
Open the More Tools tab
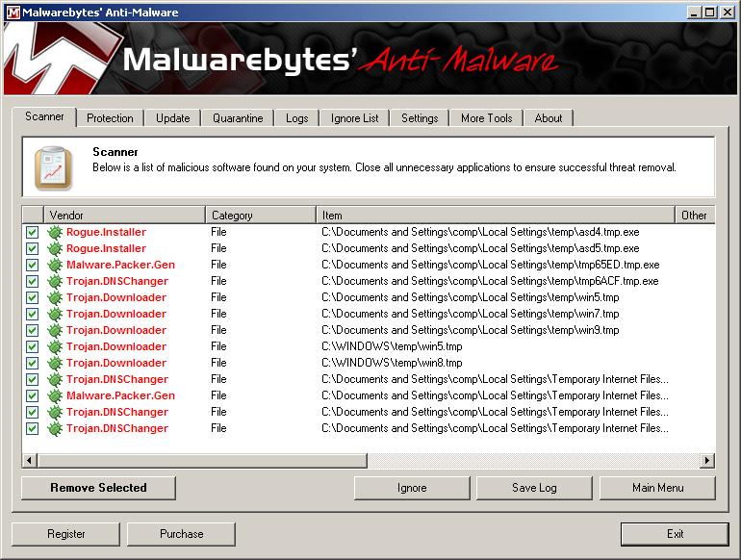(486, 118)
